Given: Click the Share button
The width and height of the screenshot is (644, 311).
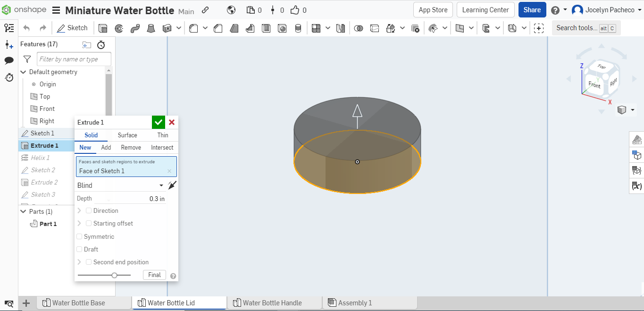Looking at the screenshot, I should pos(532,10).
